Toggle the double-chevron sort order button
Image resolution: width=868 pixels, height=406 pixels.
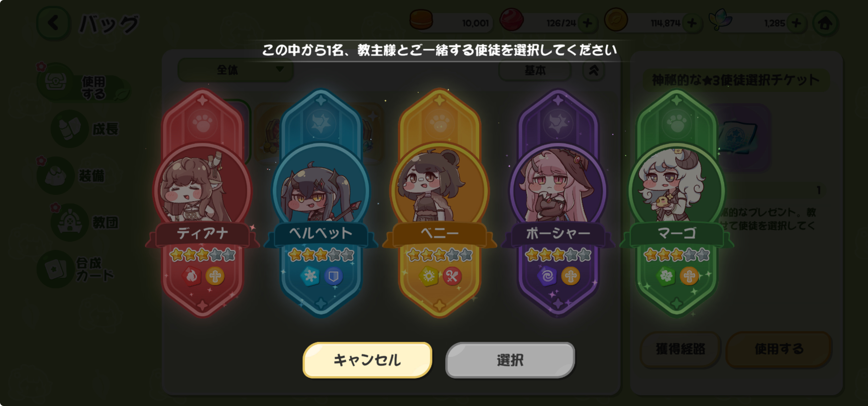[x=594, y=70]
